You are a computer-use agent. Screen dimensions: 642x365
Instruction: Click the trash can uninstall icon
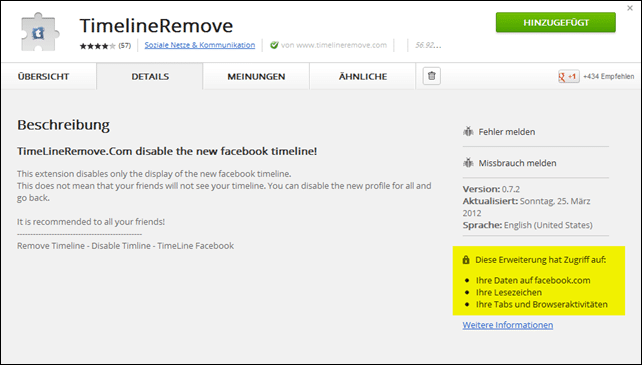tap(432, 76)
